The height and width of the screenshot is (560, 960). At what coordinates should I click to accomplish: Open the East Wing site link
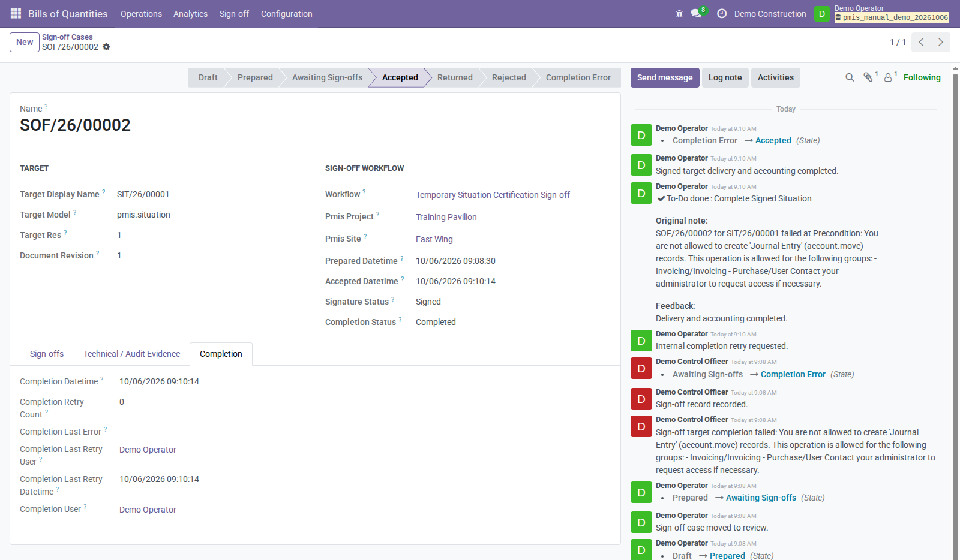click(434, 239)
